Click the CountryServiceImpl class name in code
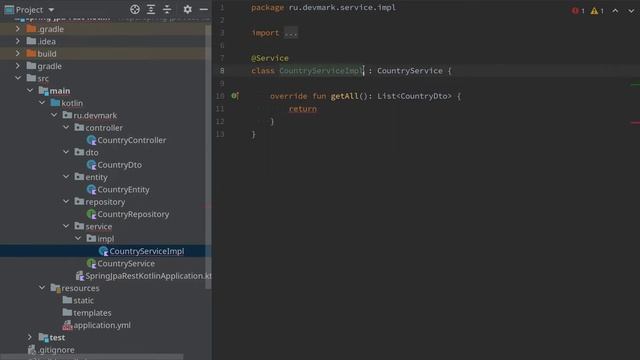The width and height of the screenshot is (640, 360). (321, 71)
